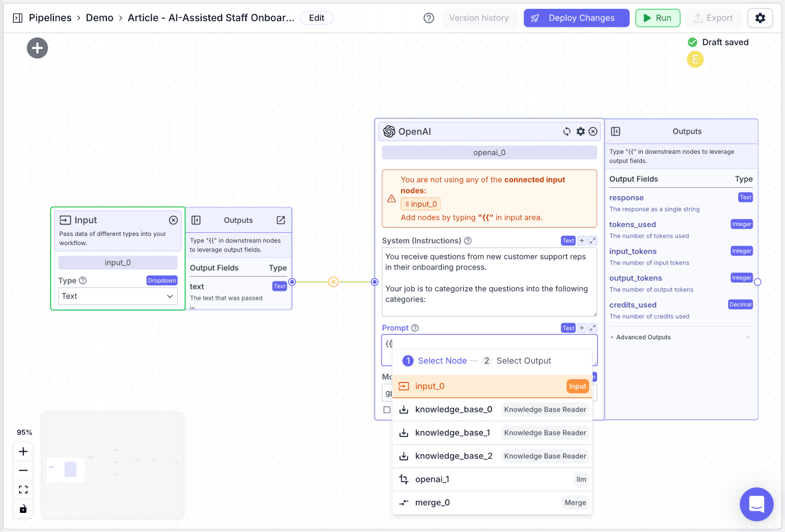
Task: Add variable to Prompt with plus
Action: coord(581,328)
